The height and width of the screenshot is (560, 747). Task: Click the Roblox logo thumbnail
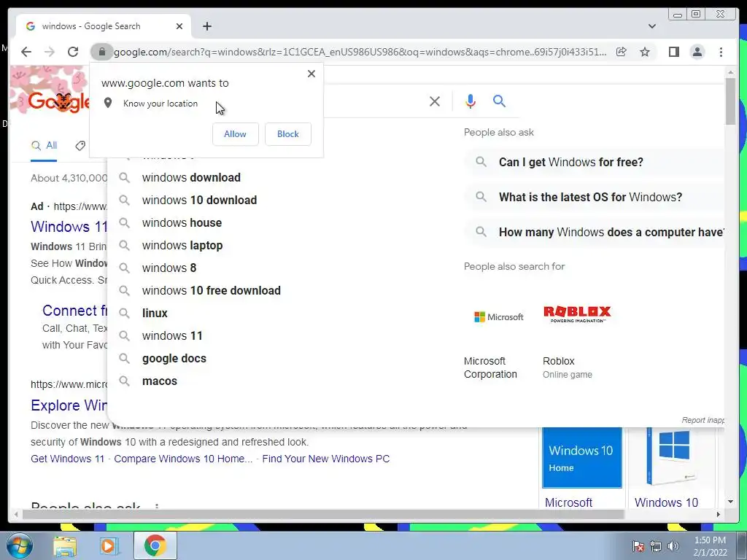(x=577, y=314)
